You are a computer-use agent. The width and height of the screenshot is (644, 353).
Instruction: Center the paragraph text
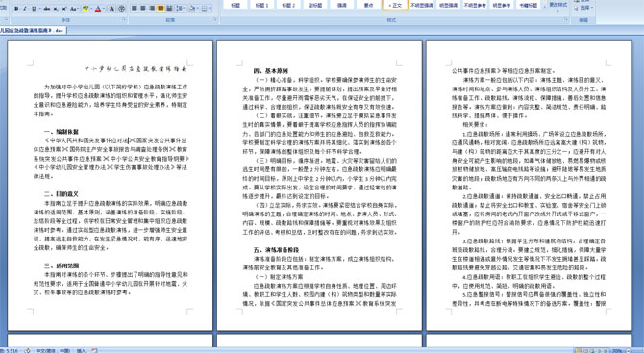143,9
